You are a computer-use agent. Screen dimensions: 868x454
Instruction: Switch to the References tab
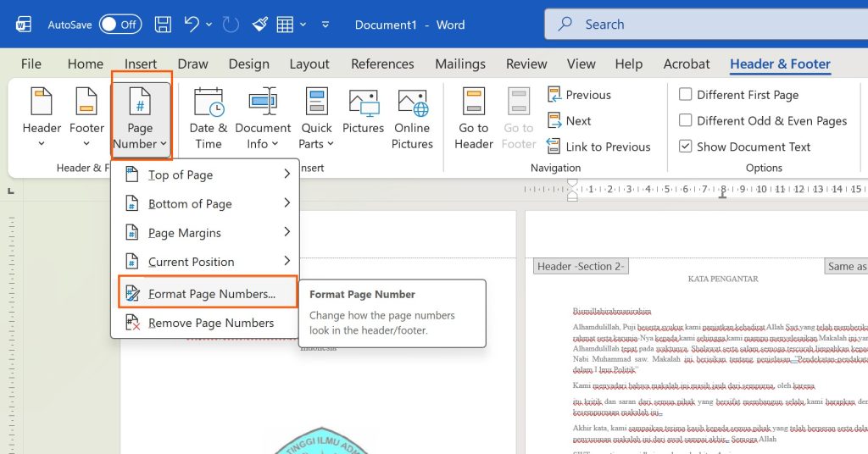coord(382,64)
